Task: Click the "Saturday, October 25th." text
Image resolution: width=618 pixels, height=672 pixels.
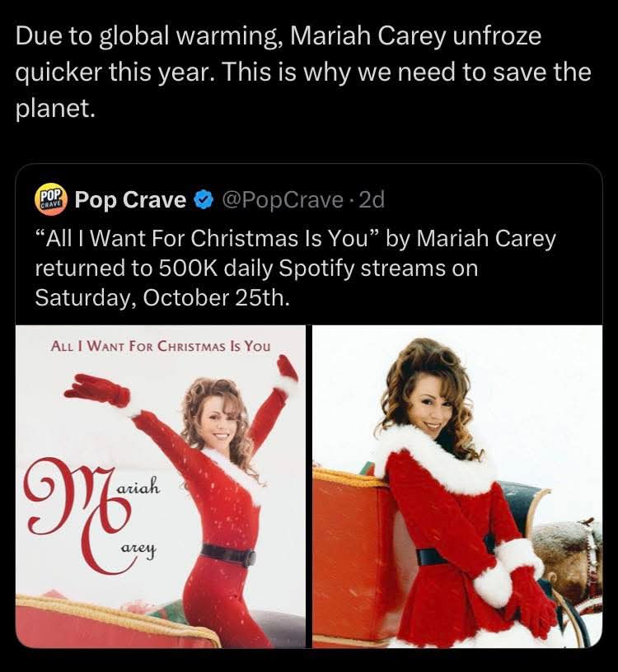Action: coord(162,297)
